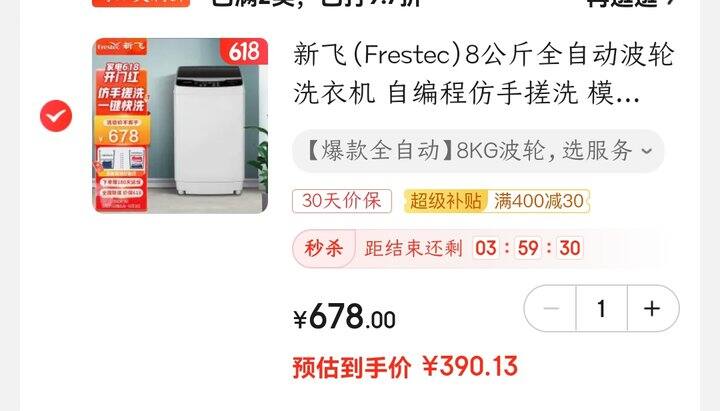
Task: Open the 新飞 washing machine thumbnail
Action: coord(180,125)
